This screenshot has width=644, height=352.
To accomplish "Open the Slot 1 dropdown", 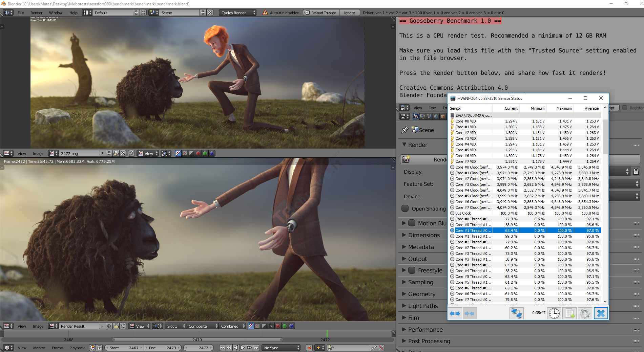I will 175,326.
